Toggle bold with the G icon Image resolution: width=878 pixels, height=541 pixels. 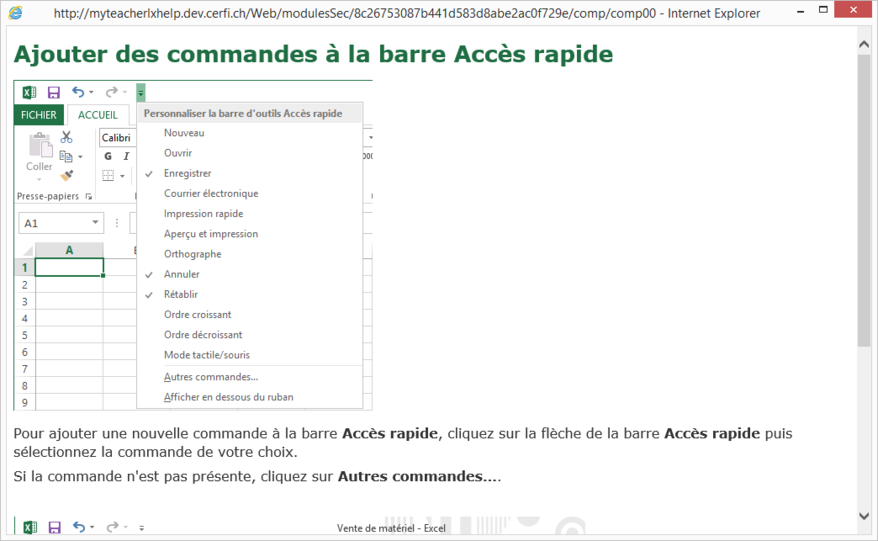click(109, 156)
